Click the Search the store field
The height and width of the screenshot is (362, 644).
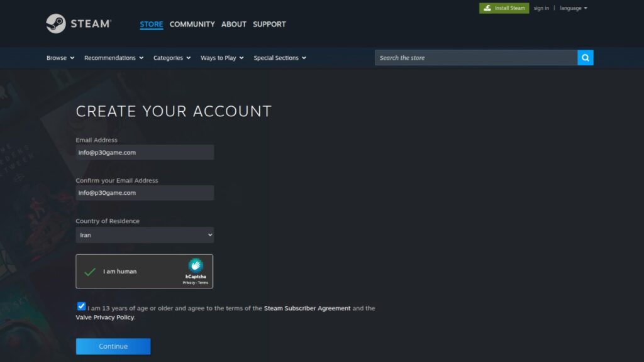pyautogui.click(x=476, y=58)
